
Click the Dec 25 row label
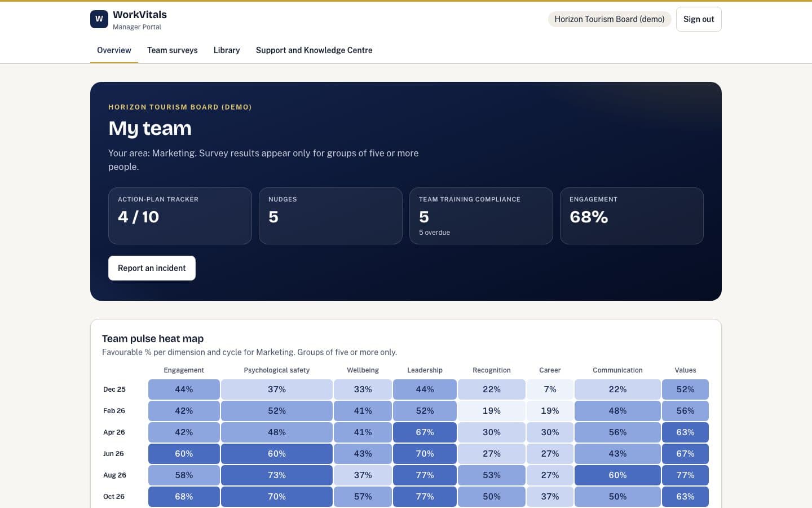114,389
